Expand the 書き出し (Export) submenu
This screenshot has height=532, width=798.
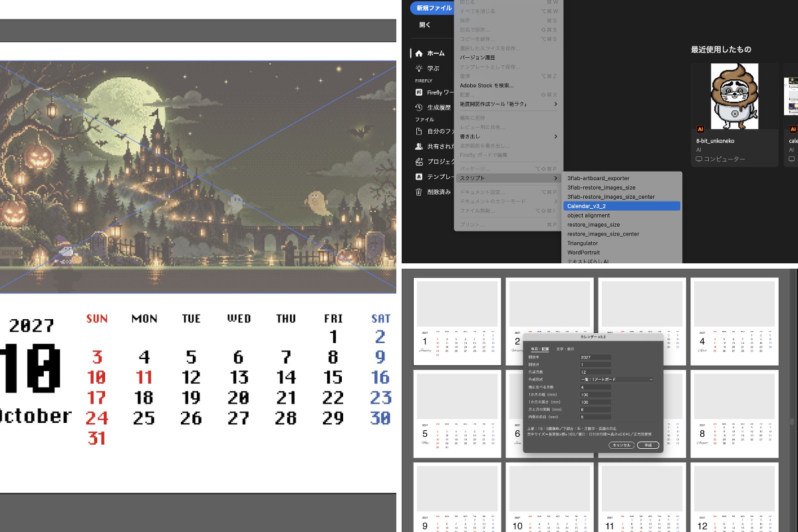(x=509, y=136)
